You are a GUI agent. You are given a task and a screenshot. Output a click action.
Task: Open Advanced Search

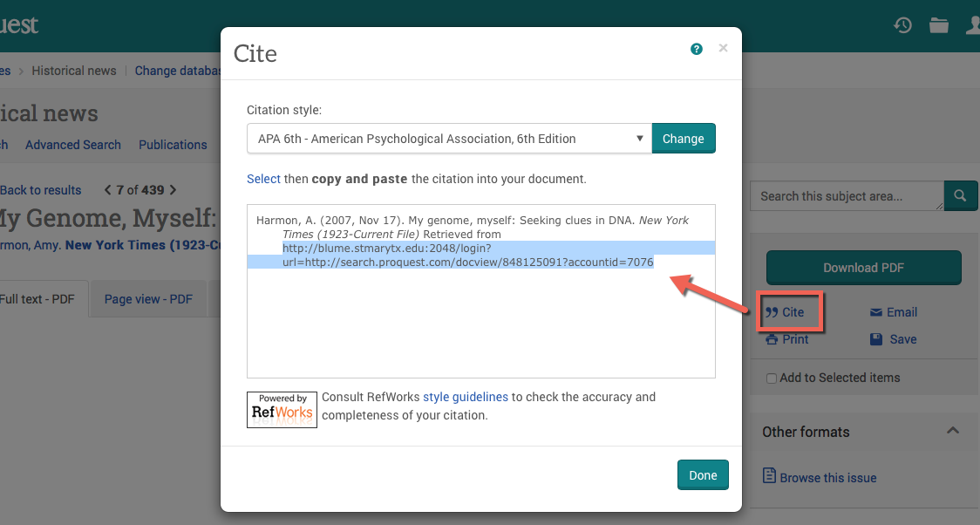73,145
